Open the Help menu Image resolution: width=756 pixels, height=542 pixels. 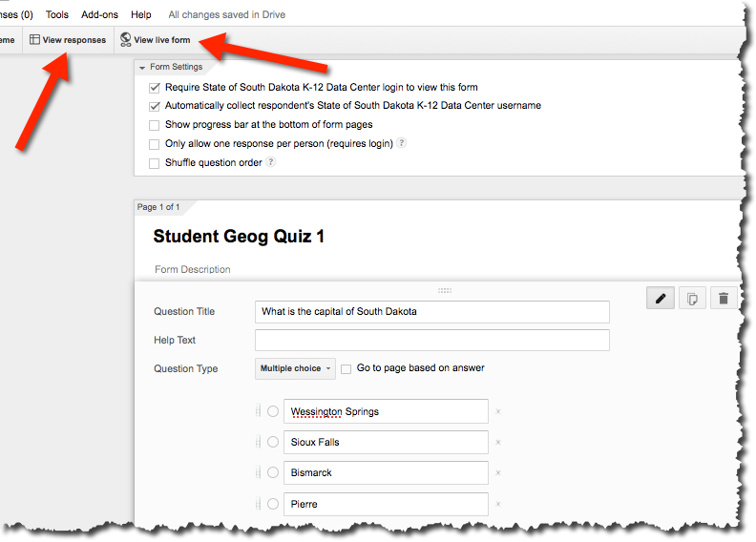click(140, 14)
